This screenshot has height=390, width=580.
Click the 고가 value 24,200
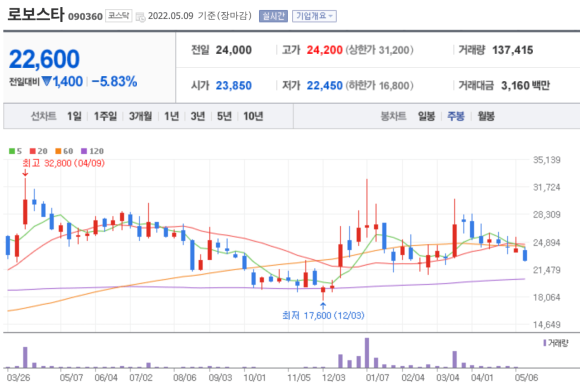pyautogui.click(x=324, y=50)
